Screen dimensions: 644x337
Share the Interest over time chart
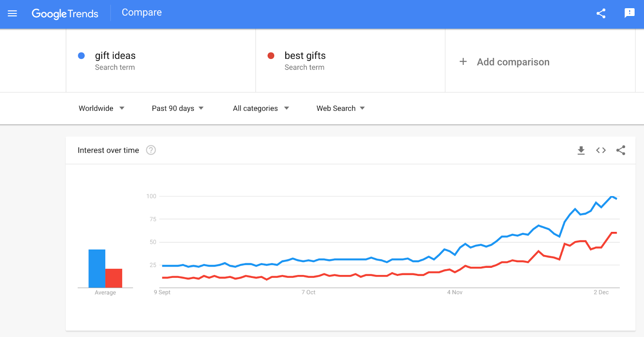click(x=621, y=150)
